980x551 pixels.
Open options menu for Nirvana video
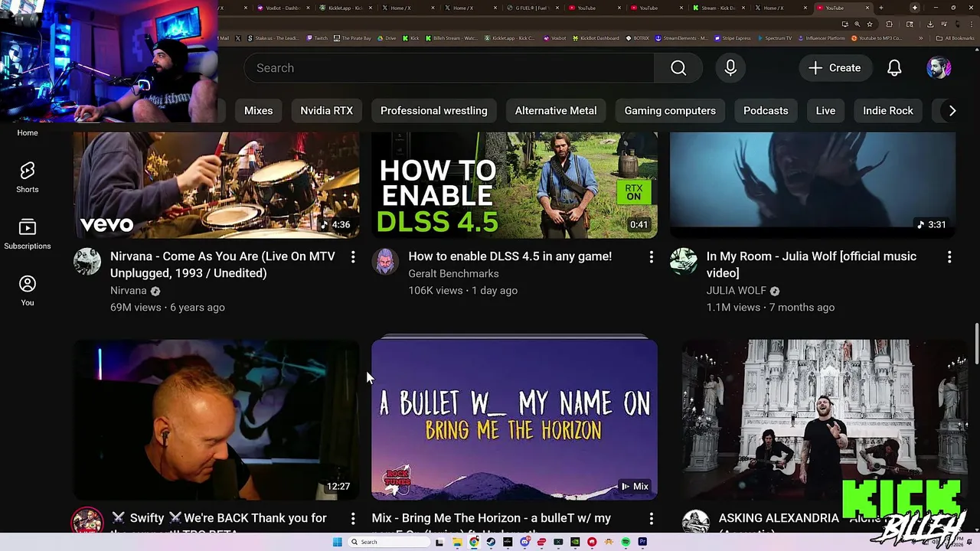(353, 258)
